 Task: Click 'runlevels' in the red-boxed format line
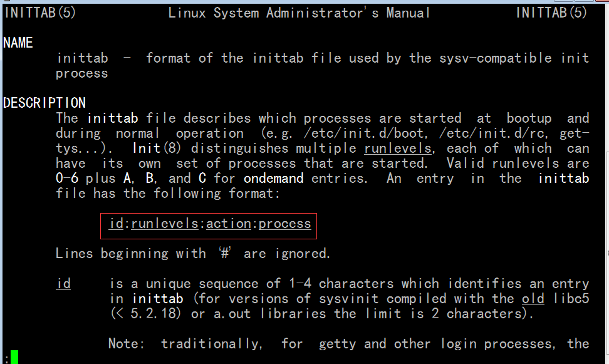[x=165, y=224]
